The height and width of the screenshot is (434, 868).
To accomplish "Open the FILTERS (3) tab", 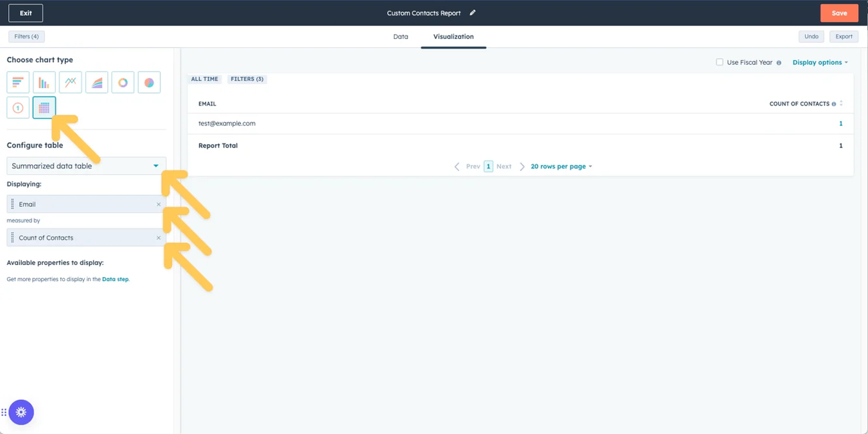I will click(247, 79).
